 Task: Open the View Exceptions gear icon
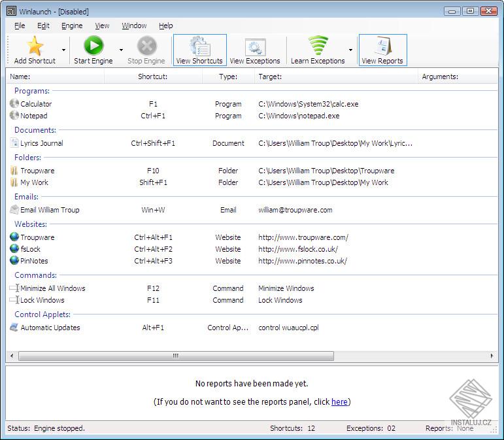click(255, 47)
